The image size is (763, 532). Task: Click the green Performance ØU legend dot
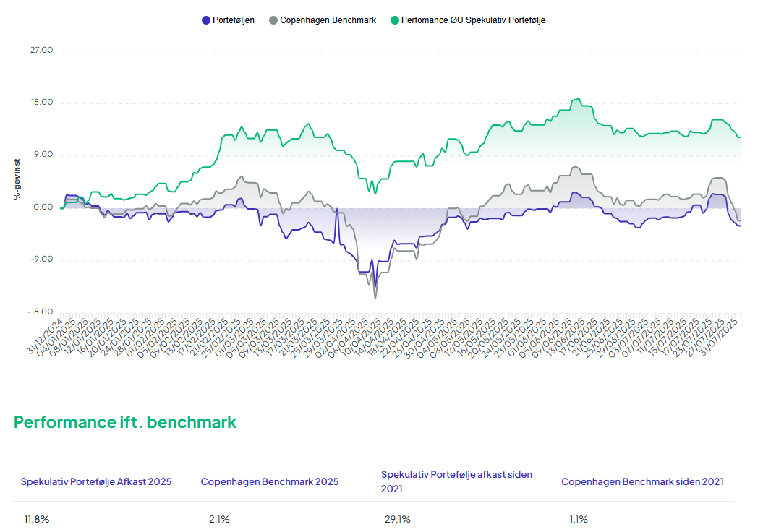[x=394, y=20]
